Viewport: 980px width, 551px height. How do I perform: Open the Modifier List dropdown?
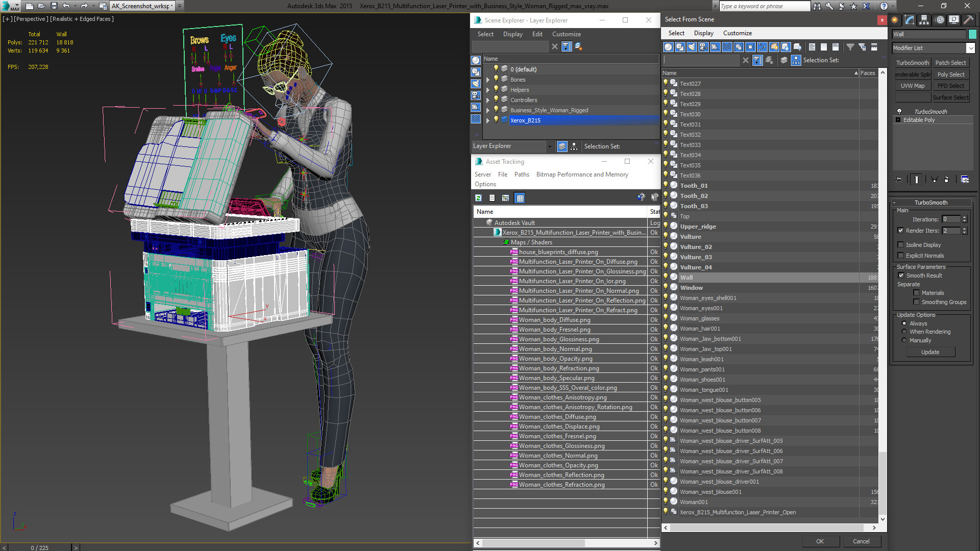[x=970, y=48]
